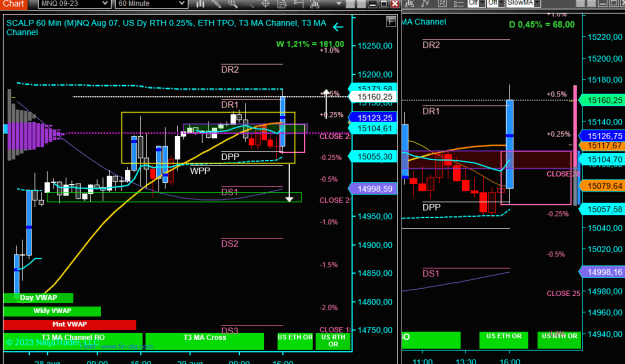
Task: Click the DS2 pivot label in left chart
Action: pyautogui.click(x=230, y=244)
